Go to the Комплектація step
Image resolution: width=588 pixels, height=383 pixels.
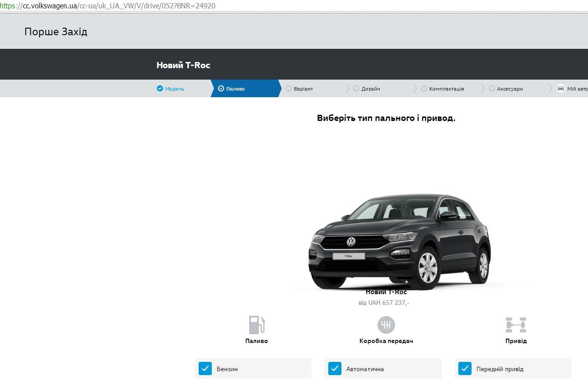(x=446, y=89)
